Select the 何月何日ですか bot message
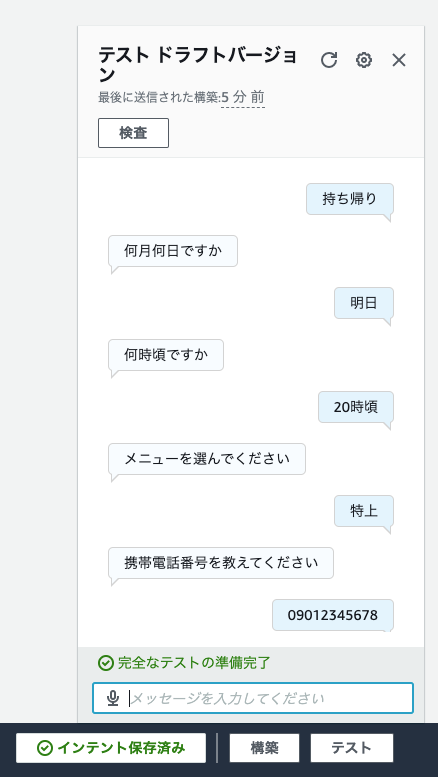 pyautogui.click(x=173, y=251)
